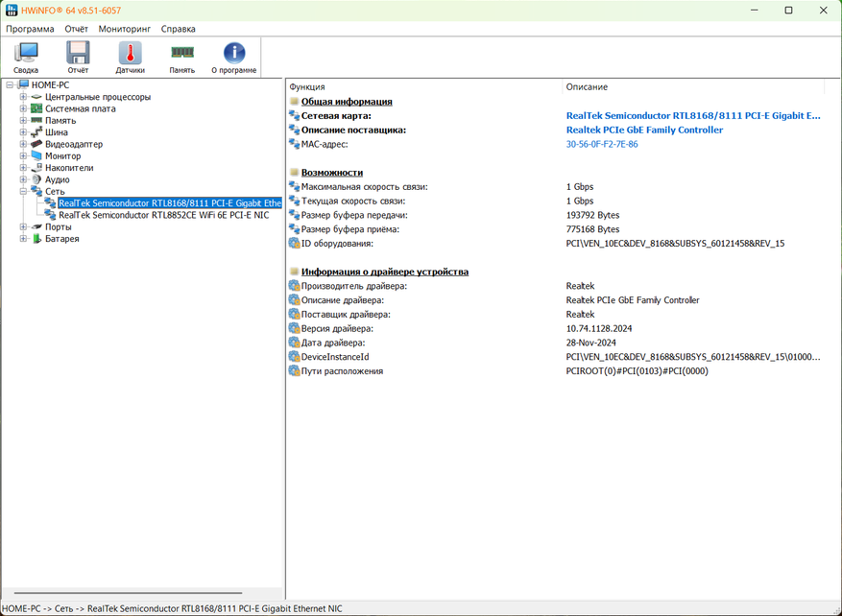Expand the Системная плата tree node

coord(23,109)
